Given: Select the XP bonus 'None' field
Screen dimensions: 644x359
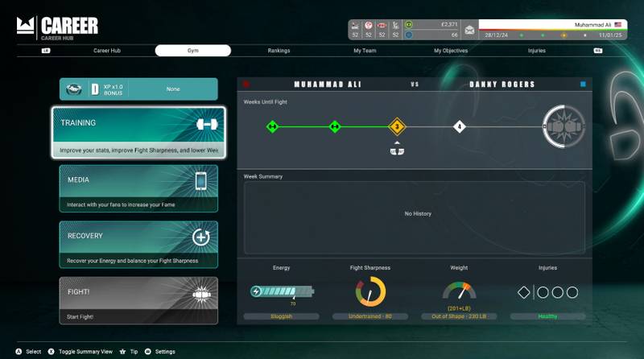Looking at the screenshot, I should (x=173, y=89).
